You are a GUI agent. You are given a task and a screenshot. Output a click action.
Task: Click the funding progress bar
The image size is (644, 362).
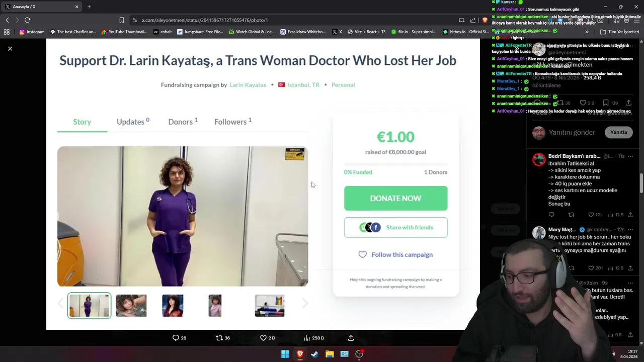pyautogui.click(x=395, y=164)
